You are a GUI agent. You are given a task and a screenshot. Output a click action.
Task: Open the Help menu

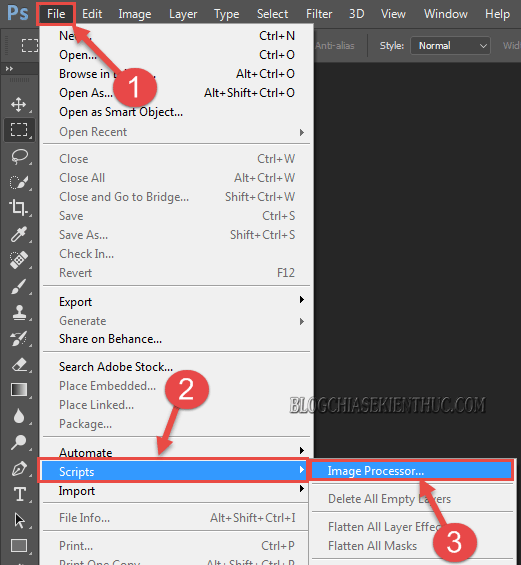tap(497, 14)
